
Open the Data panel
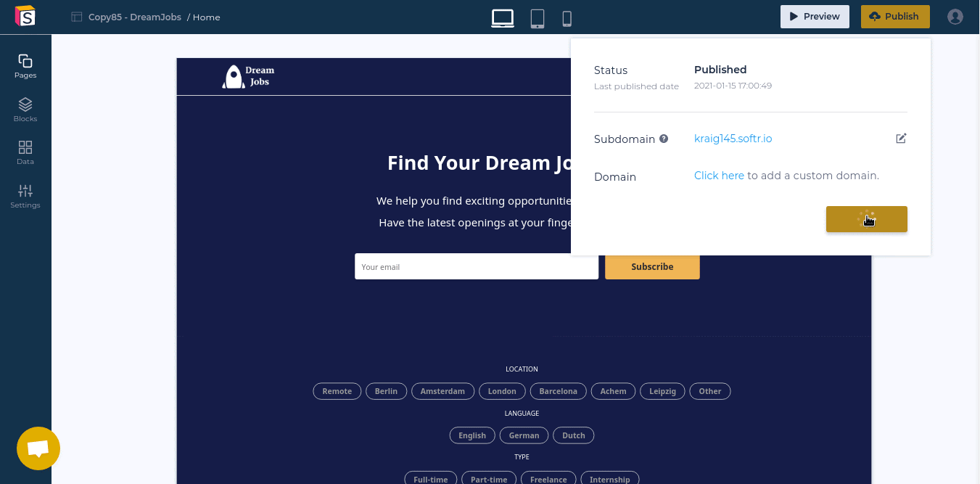click(x=25, y=152)
